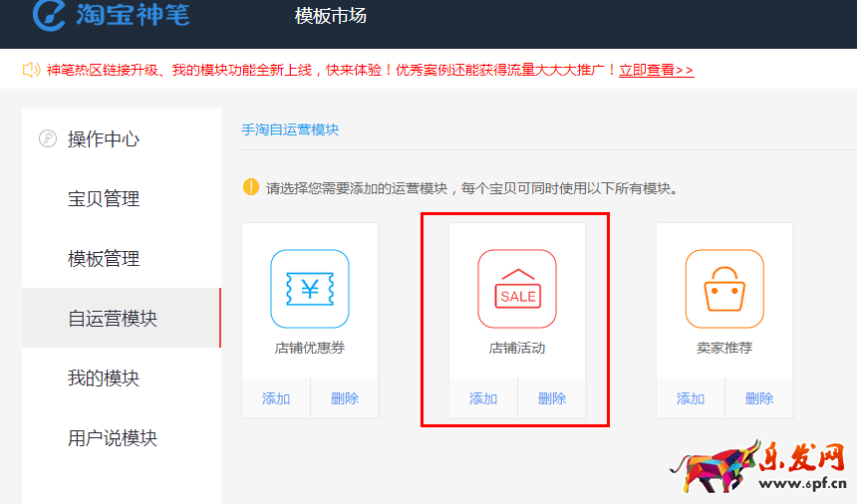Viewport: 857px width, 504px height.
Task: Click the wrench icon beside 操作中心
Action: tap(47, 139)
